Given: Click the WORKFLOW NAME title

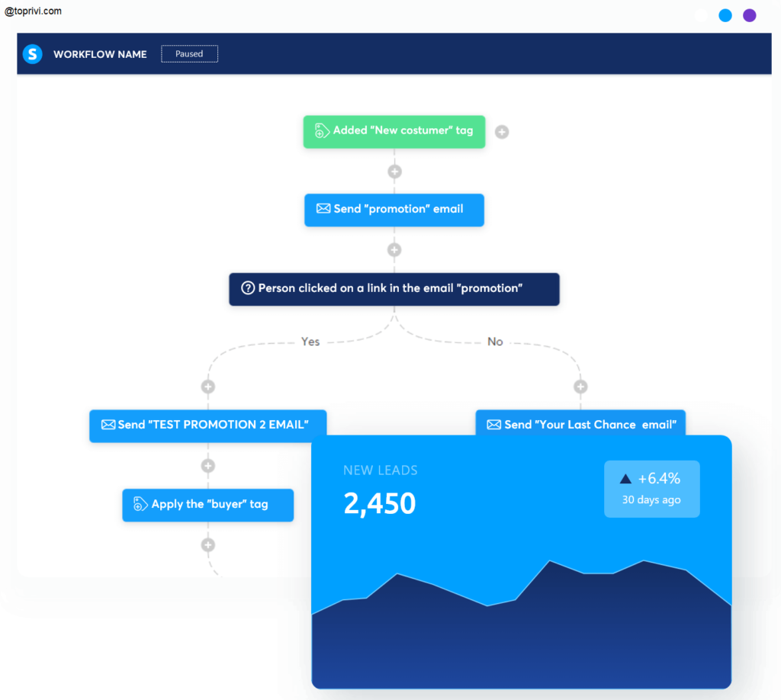Looking at the screenshot, I should [x=100, y=54].
